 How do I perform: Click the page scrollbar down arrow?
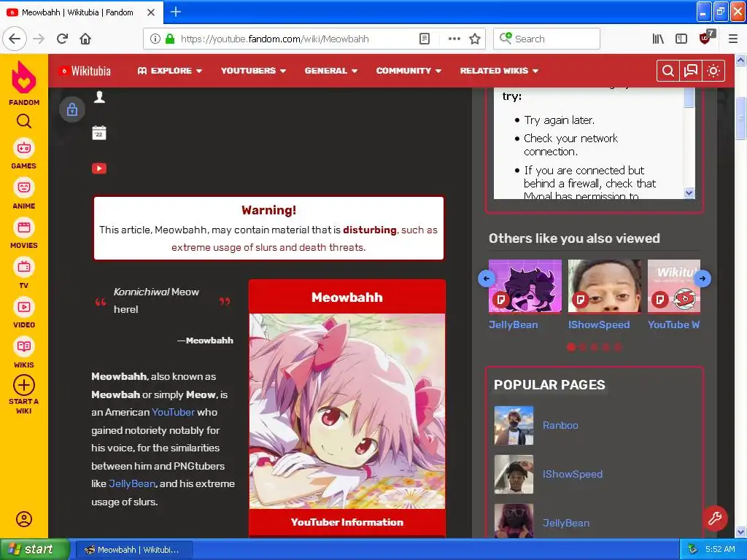tap(740, 532)
